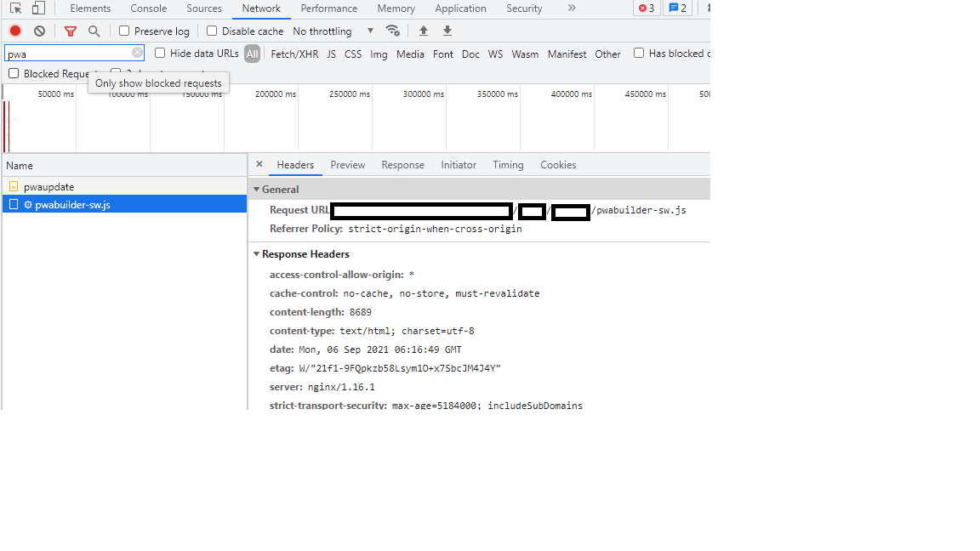Image resolution: width=980 pixels, height=551 pixels.
Task: Stop recording with the red record button
Action: (x=14, y=30)
